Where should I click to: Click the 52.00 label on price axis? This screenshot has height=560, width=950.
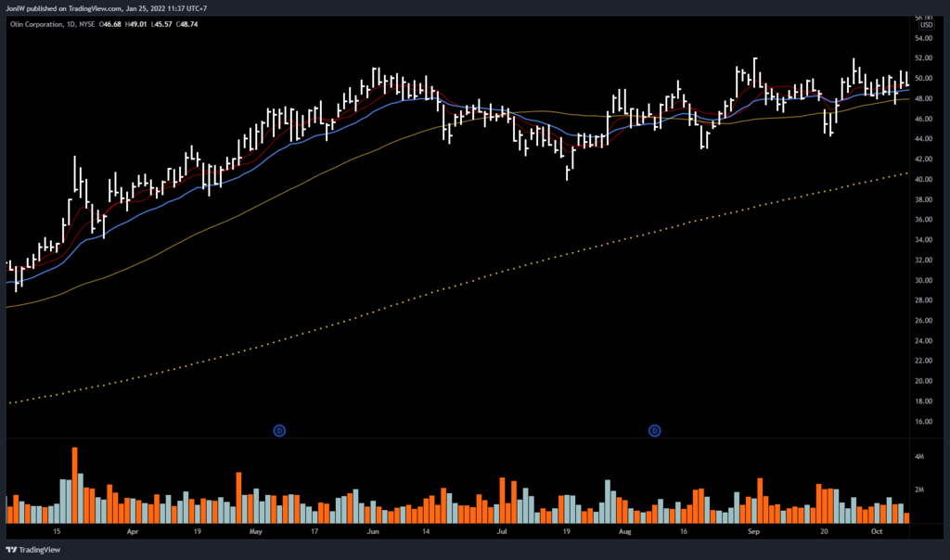pos(925,58)
